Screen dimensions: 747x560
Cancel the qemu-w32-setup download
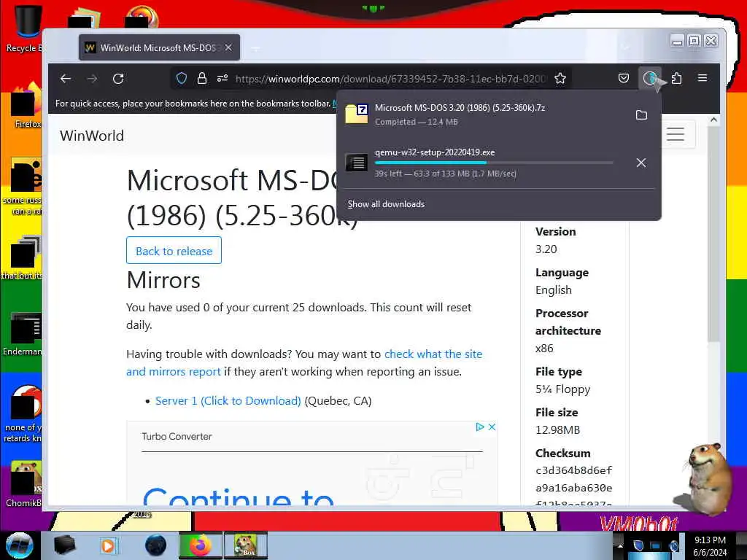pos(641,163)
